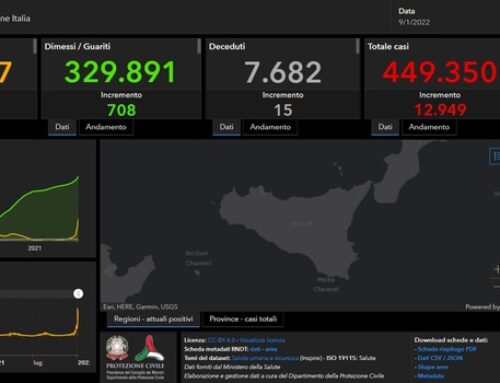Screen dimensions: 500x383
Task: Click the date 9/1/2022
Action: coord(414,22)
